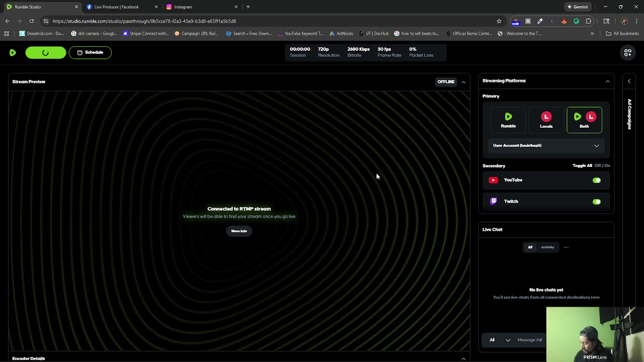Click the 30 fps Frame Rate stat
This screenshot has width=644, height=362.
[x=389, y=52]
